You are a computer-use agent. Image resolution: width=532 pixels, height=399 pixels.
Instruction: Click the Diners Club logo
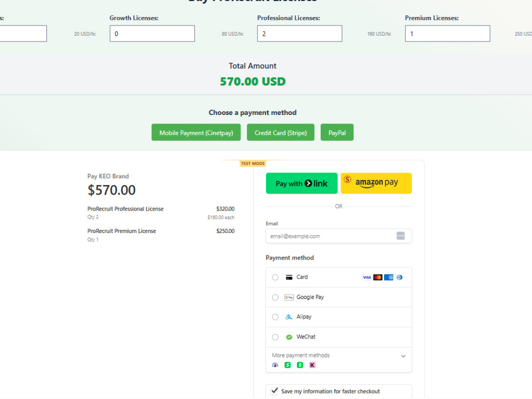[x=400, y=277]
